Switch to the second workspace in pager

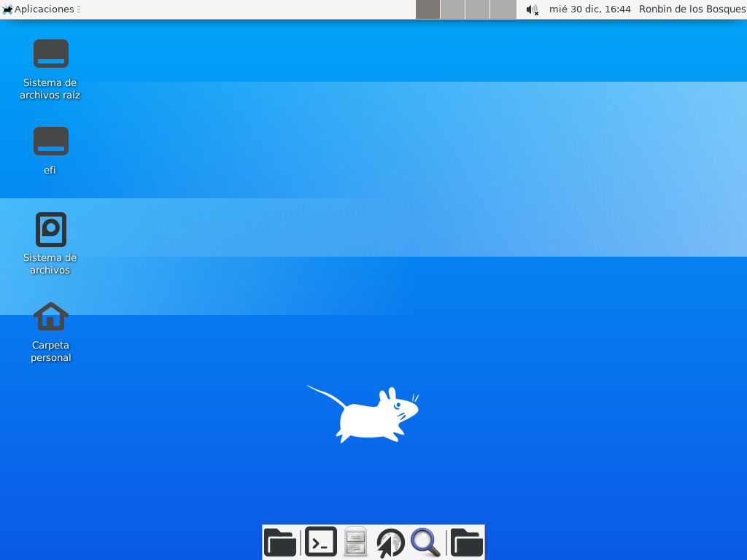click(x=452, y=9)
